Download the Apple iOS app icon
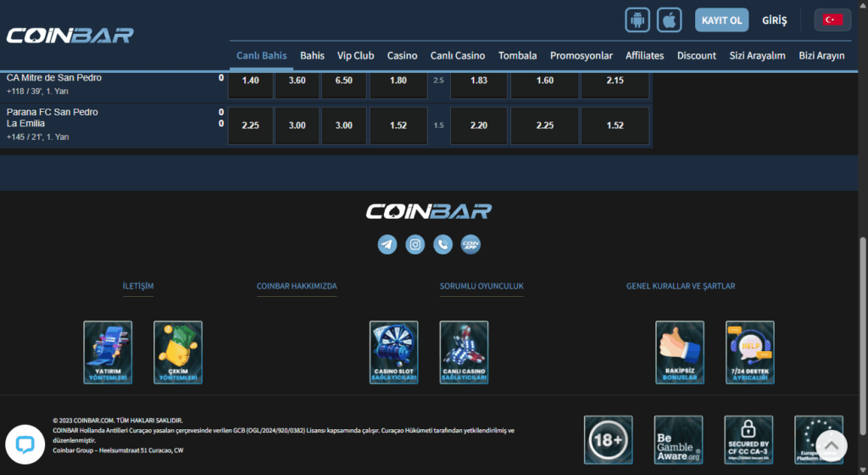This screenshot has height=475, width=868. pyautogui.click(x=669, y=20)
